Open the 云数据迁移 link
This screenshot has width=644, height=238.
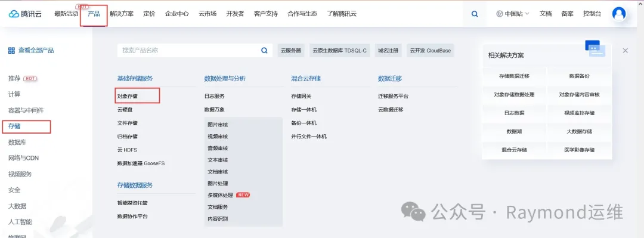(x=391, y=110)
